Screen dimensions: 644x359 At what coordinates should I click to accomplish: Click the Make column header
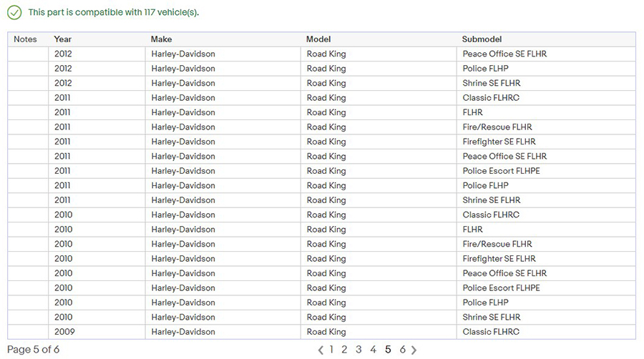click(x=161, y=39)
